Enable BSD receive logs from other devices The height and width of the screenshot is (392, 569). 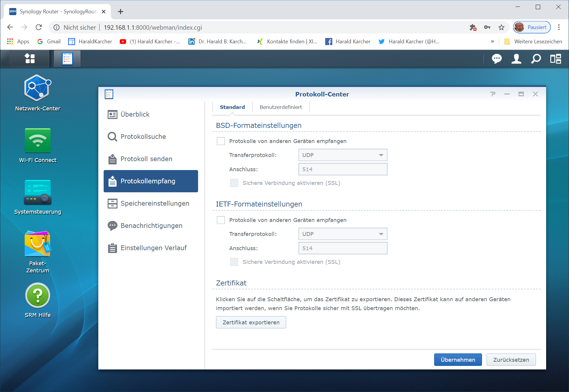tap(221, 141)
